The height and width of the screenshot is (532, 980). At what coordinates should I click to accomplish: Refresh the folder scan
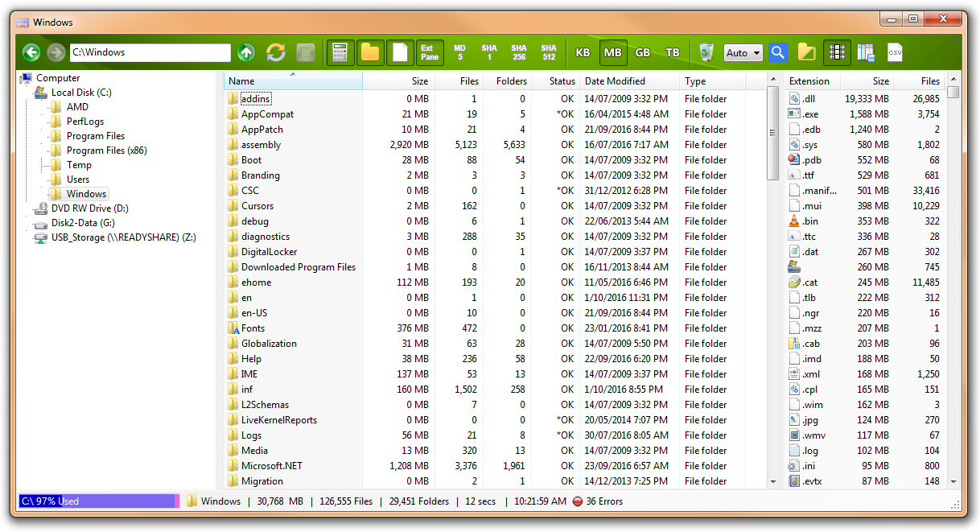[276, 53]
